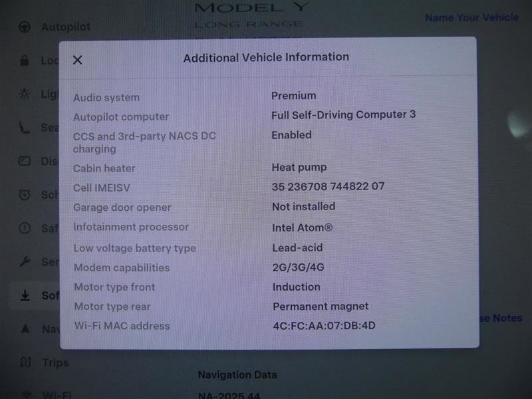Close the Additional Vehicle Information dialog
Viewport: 532px width, 399px height.
point(77,60)
